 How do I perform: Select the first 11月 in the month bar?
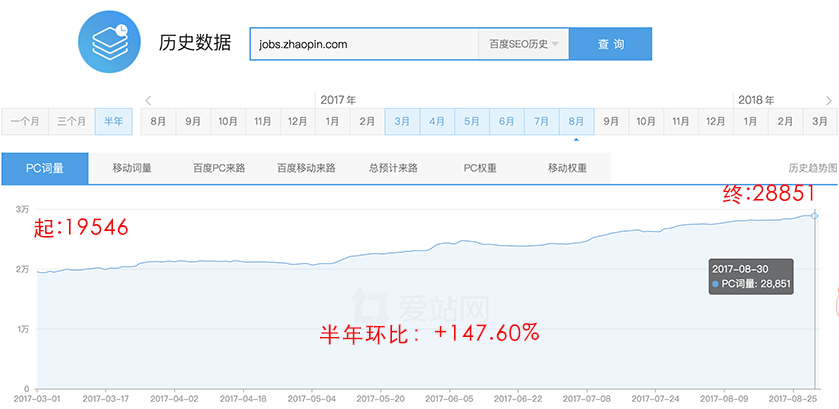click(262, 122)
